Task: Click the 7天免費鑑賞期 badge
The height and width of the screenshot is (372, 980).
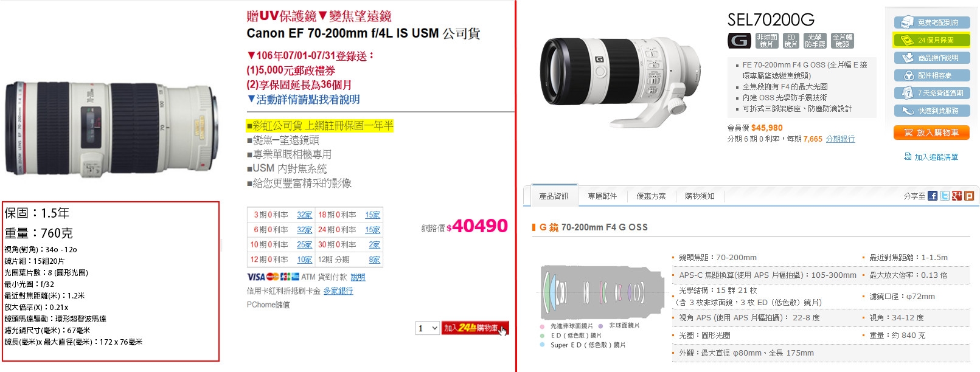Action: [932, 93]
